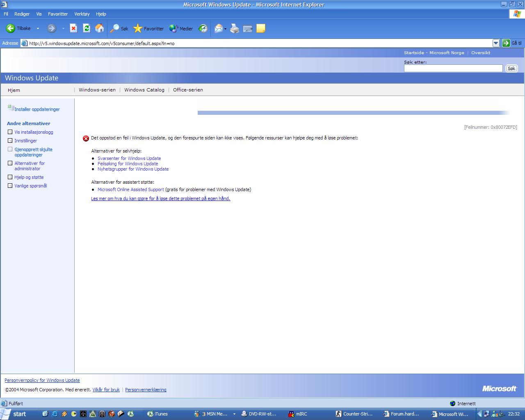
Task: Click the Microsoft logo in footer
Action: point(499,388)
